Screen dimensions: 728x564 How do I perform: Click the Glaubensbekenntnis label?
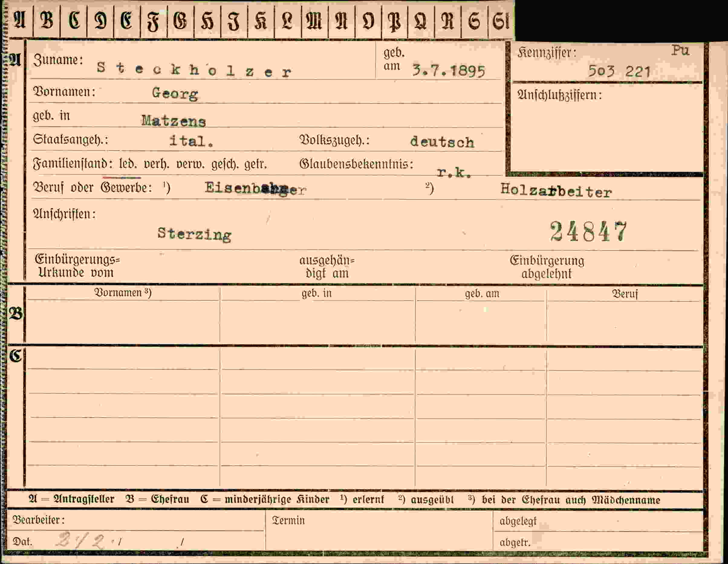point(356,164)
